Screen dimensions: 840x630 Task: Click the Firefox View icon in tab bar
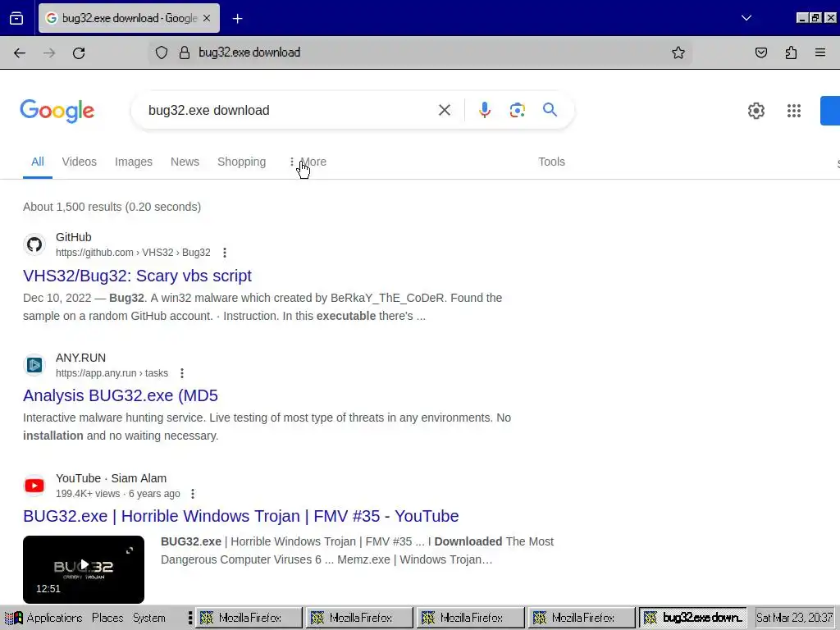[x=16, y=18]
